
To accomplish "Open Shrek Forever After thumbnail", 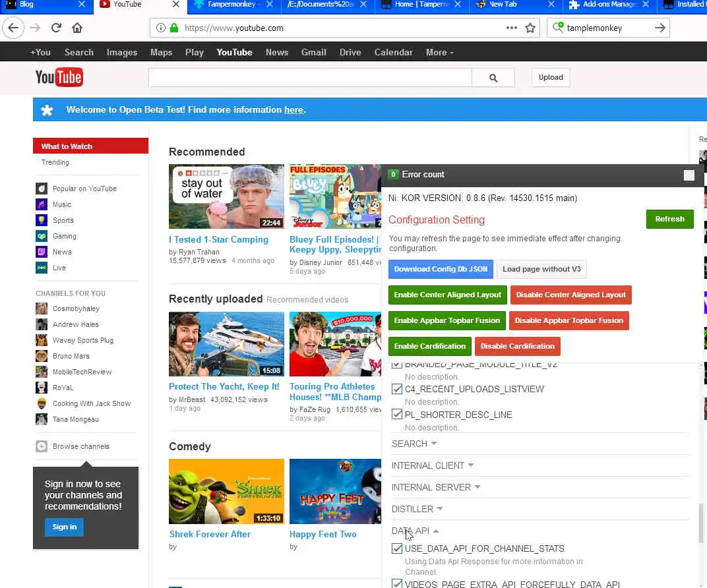I will tap(226, 491).
